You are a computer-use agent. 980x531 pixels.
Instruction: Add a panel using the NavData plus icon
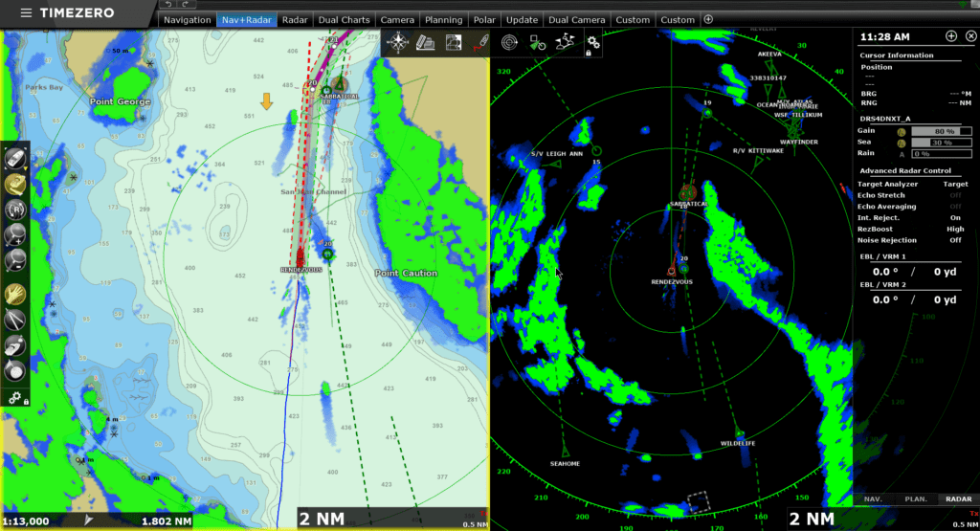tap(950, 36)
